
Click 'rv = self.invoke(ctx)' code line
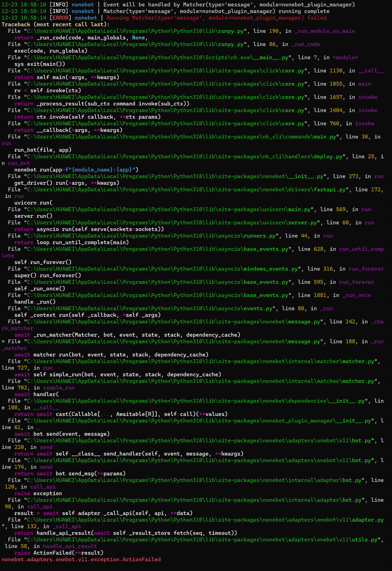(x=48, y=90)
